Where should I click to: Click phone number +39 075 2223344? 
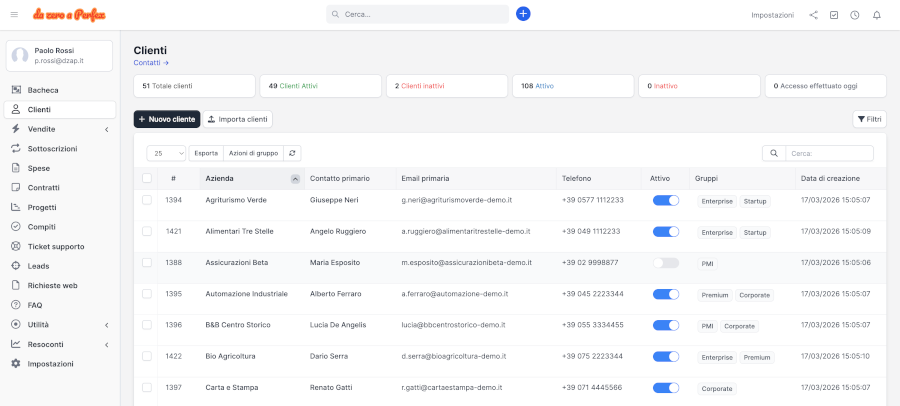point(592,356)
